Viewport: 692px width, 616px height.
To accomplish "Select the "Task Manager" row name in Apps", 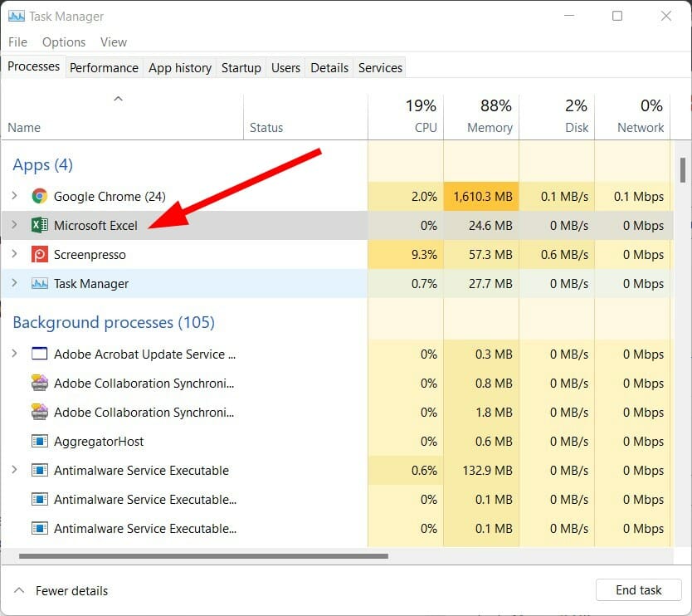I will tap(91, 283).
